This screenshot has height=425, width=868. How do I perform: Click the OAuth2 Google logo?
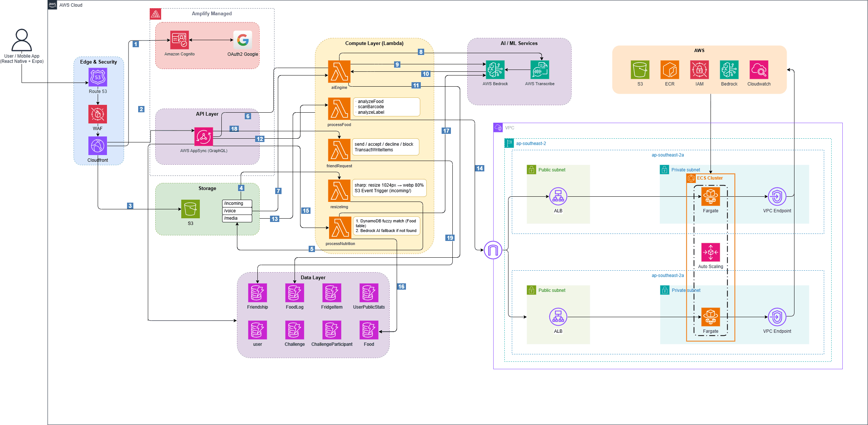pos(243,40)
